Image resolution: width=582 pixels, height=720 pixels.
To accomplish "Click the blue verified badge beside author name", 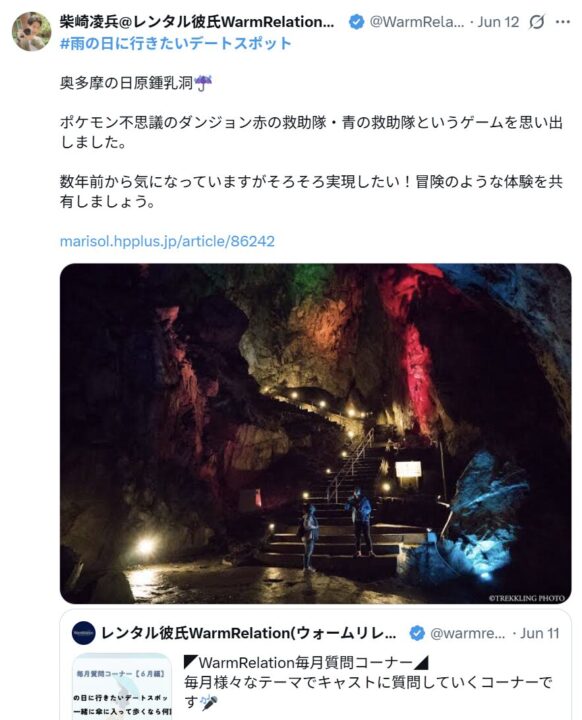I will 356,22.
